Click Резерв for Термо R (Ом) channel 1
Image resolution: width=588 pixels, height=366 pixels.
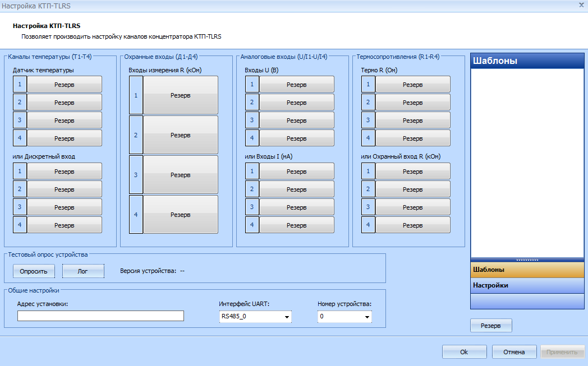point(413,84)
